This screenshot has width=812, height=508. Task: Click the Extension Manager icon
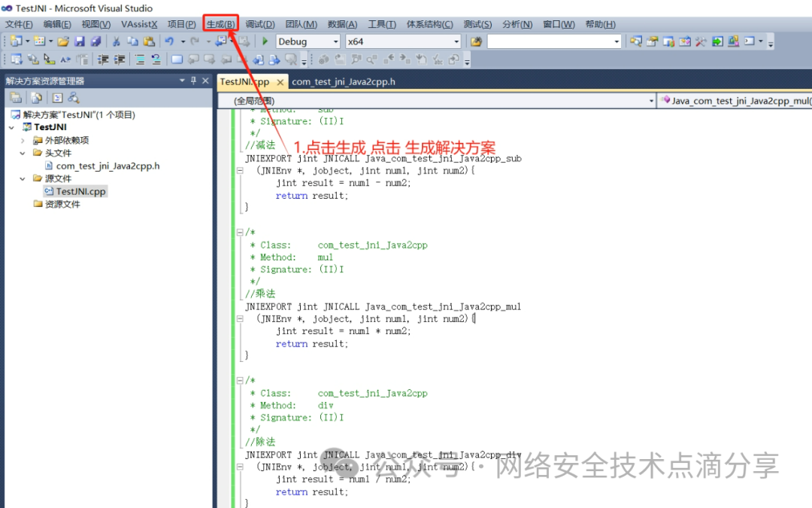(x=733, y=41)
